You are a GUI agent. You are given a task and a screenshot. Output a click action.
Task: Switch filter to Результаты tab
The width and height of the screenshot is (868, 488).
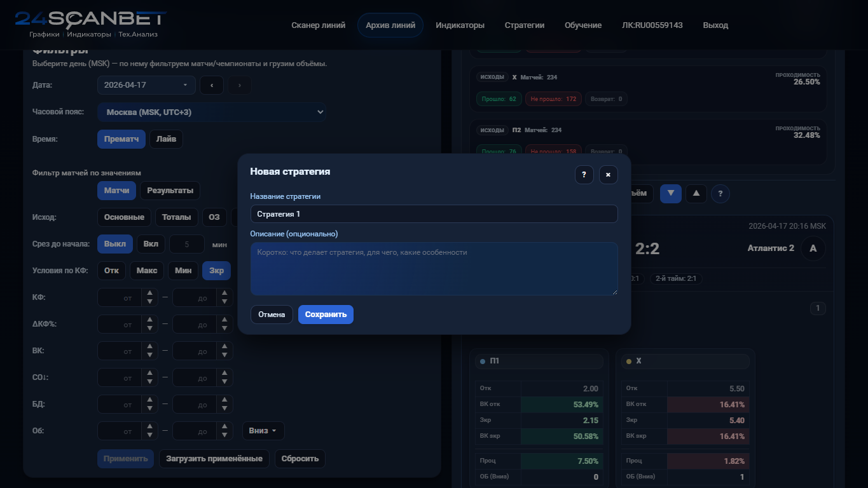pos(170,191)
